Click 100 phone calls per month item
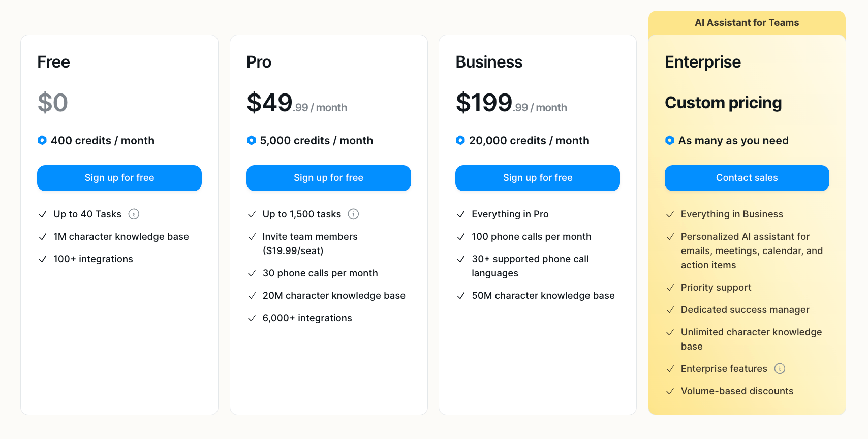868x439 pixels. (x=531, y=237)
